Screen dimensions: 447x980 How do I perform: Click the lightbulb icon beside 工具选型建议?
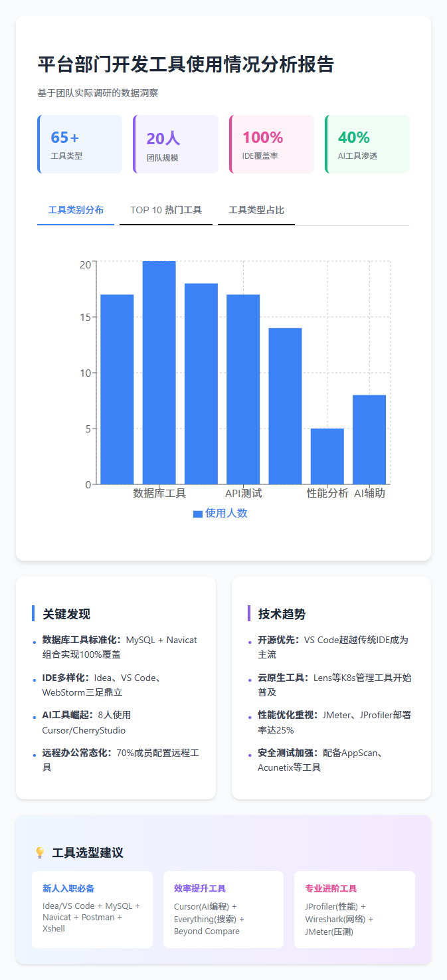[40, 852]
